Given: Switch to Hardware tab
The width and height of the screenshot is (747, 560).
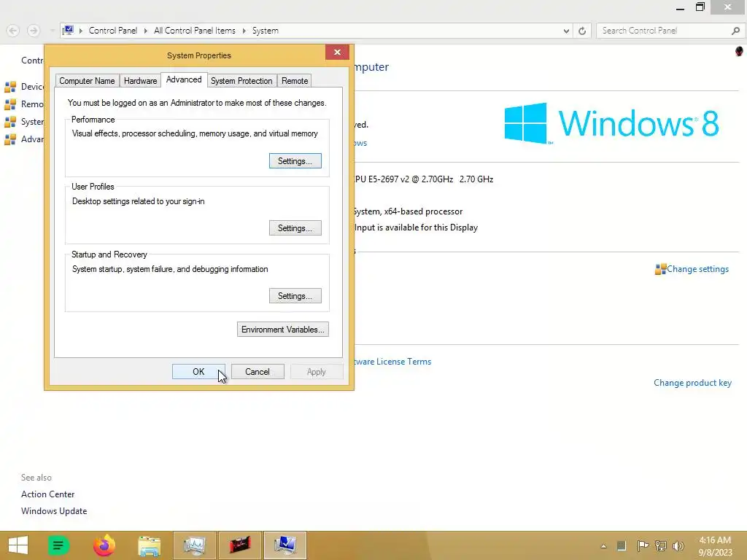Looking at the screenshot, I should [141, 81].
